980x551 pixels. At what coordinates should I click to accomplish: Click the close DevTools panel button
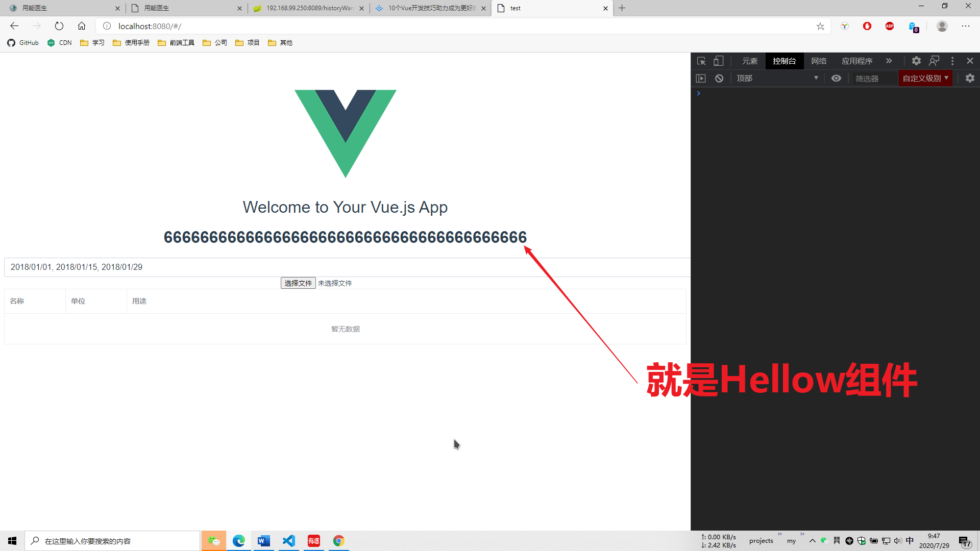(x=970, y=61)
